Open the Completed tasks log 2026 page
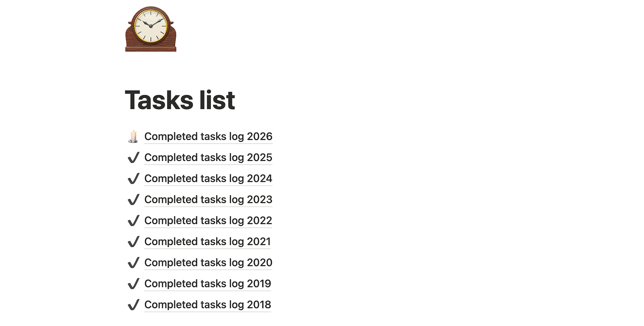The image size is (644, 326). [208, 137]
